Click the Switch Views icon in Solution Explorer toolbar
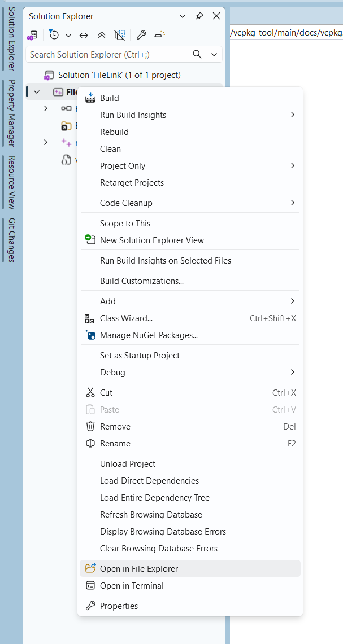This screenshot has height=644, width=343. pos(32,35)
